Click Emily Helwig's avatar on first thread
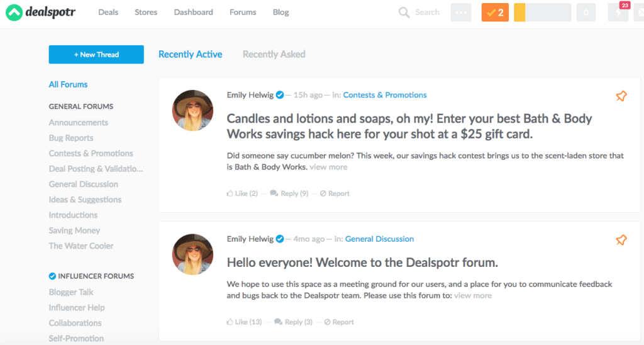 pos(192,110)
